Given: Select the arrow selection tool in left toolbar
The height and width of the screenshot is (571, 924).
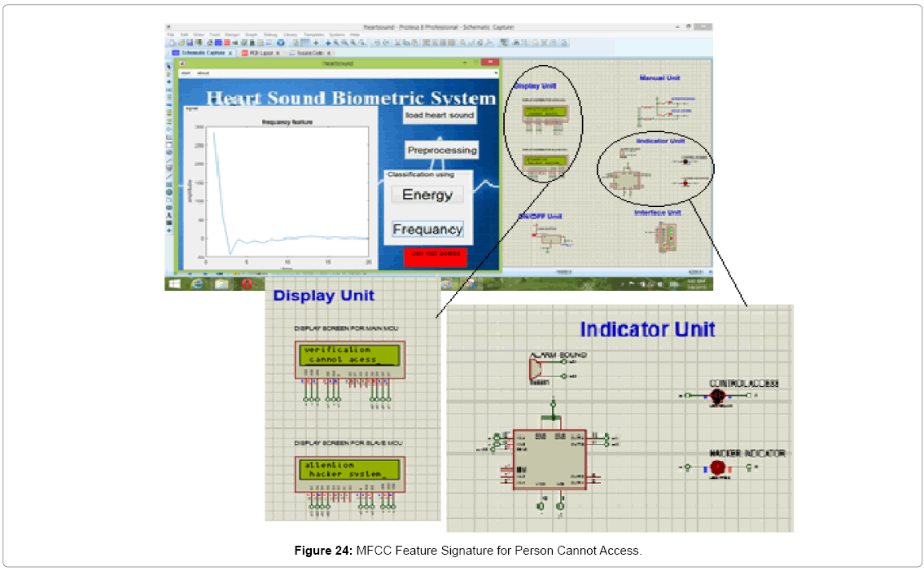Looking at the screenshot, I should 169,66.
